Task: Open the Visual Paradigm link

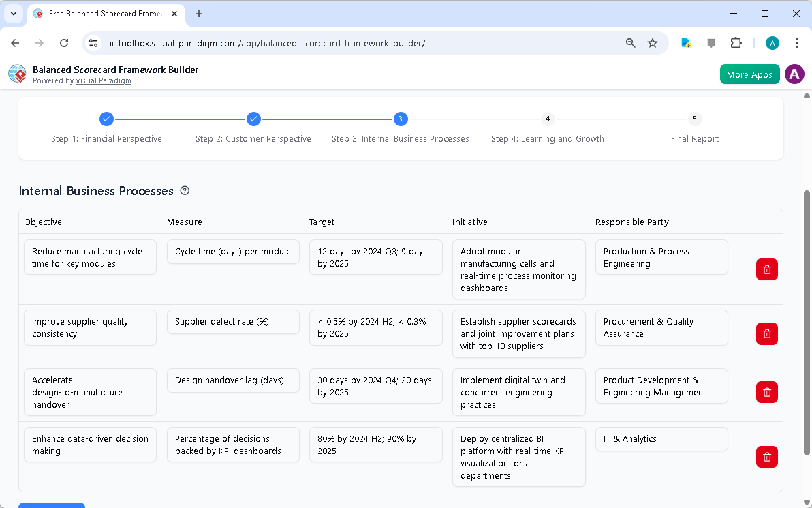Action: click(103, 80)
